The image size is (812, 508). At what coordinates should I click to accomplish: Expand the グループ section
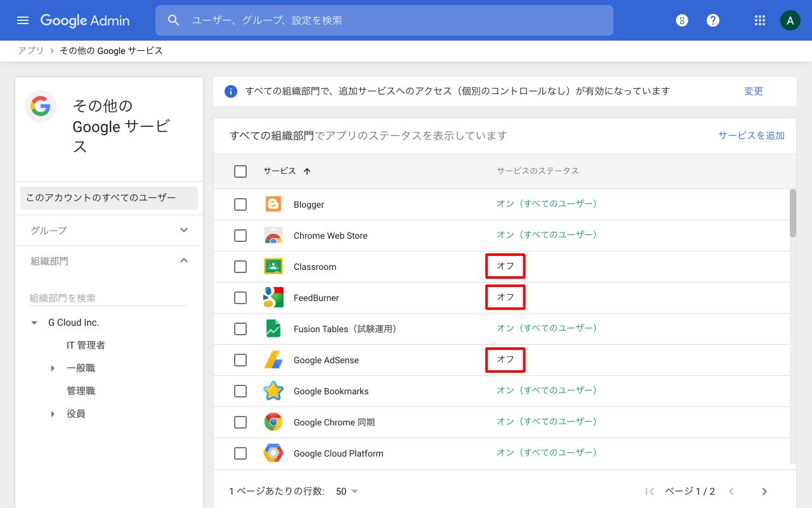184,230
